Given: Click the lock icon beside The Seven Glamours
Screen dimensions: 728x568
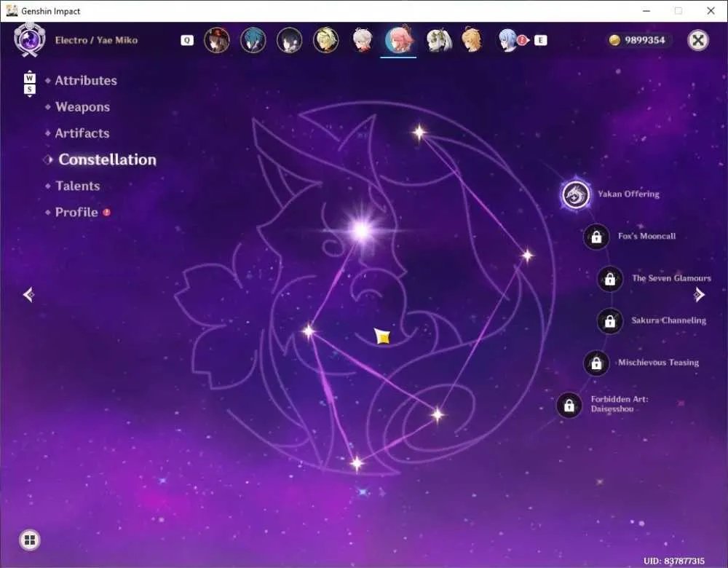Looking at the screenshot, I should (x=610, y=279).
